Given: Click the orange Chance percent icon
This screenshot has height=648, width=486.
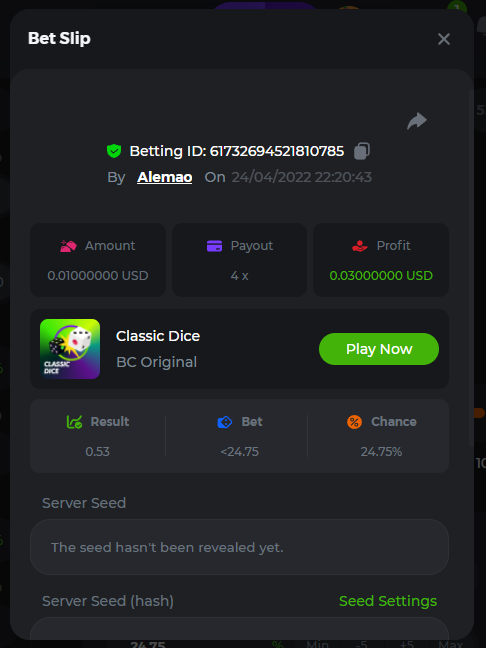Looking at the screenshot, I should click(x=354, y=422).
